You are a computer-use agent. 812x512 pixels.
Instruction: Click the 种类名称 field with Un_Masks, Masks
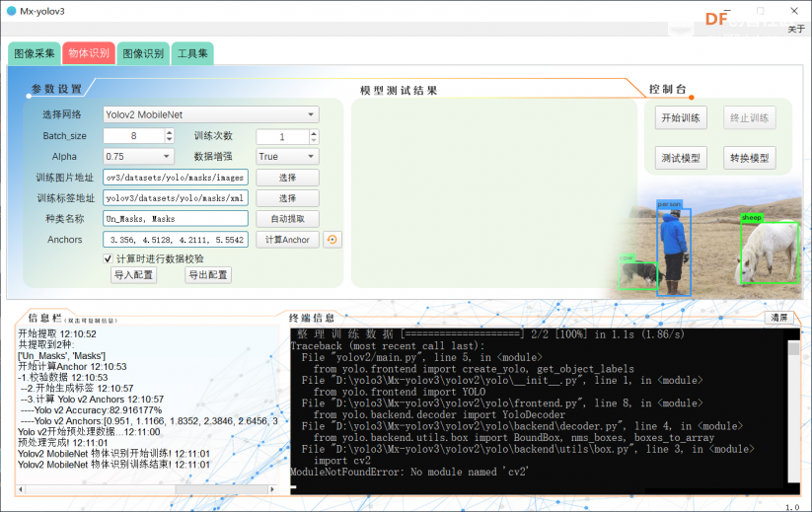(176, 219)
